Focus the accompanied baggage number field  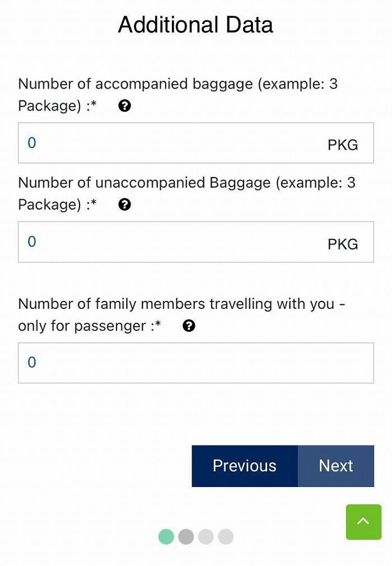point(196,143)
